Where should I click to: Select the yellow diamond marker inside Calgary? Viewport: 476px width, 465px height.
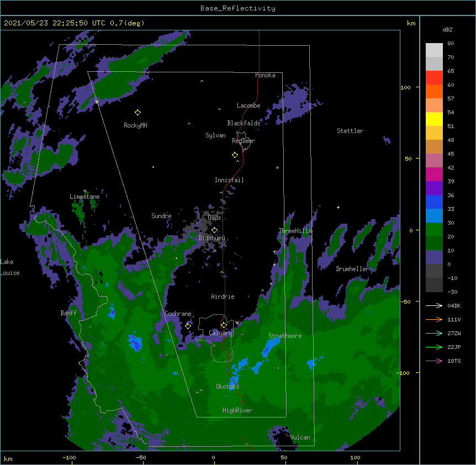[x=224, y=325]
